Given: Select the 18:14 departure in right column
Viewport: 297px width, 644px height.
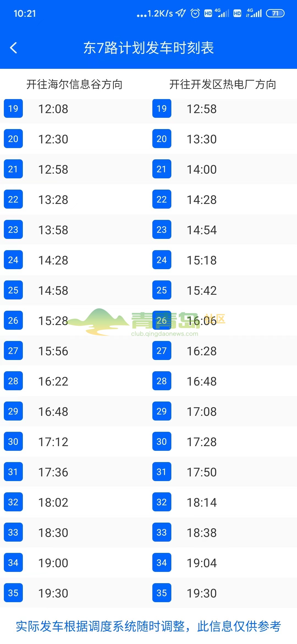Looking at the screenshot, I should pos(202,503).
